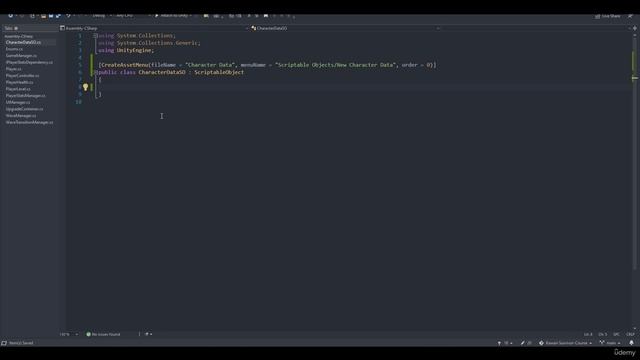Click the navigate backward icon in toolbar

click(x=11, y=16)
